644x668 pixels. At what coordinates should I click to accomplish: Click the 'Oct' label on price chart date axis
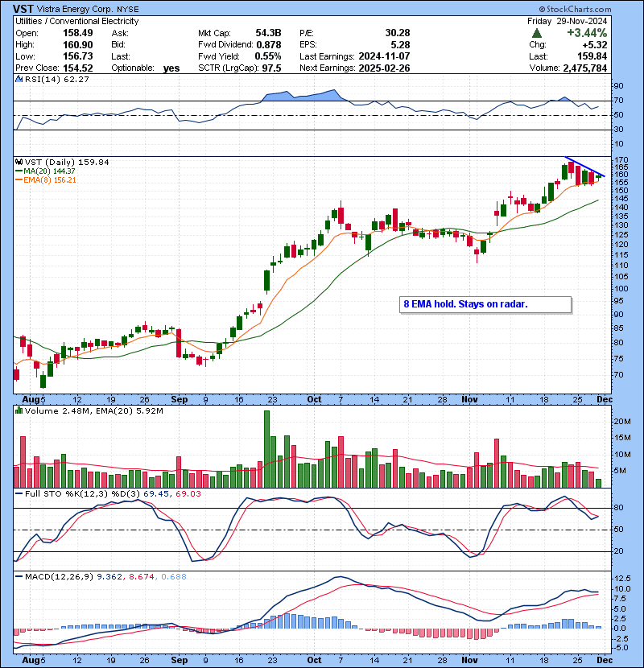pos(314,400)
